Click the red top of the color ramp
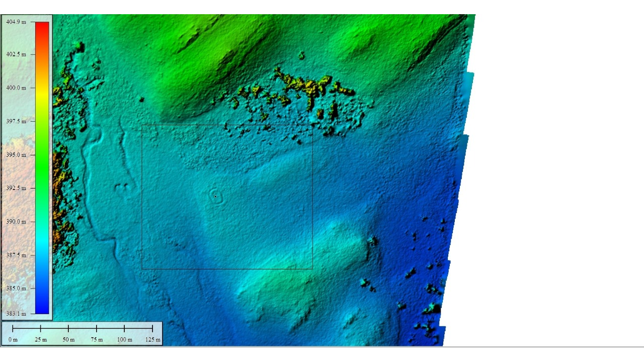The image size is (644, 362). pos(42,26)
